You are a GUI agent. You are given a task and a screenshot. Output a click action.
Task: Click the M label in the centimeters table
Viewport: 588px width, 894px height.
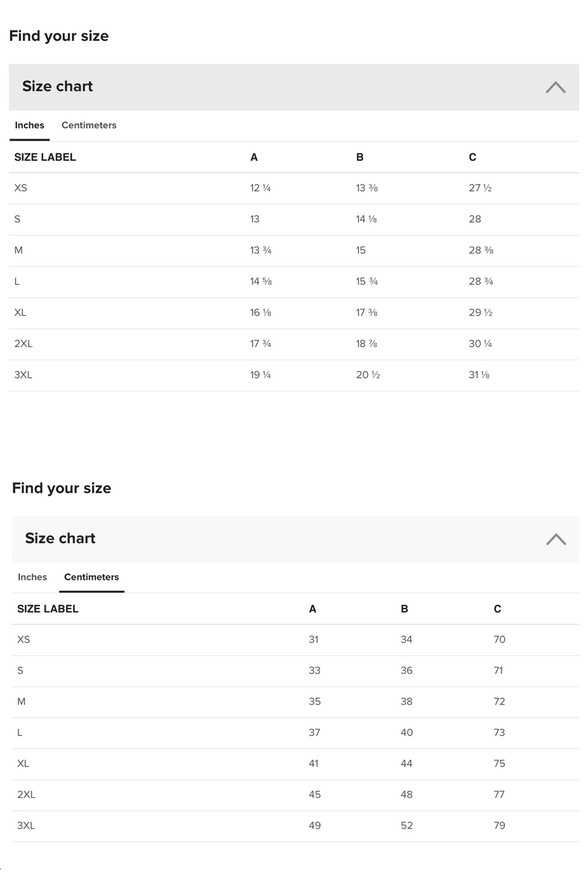tap(22, 702)
